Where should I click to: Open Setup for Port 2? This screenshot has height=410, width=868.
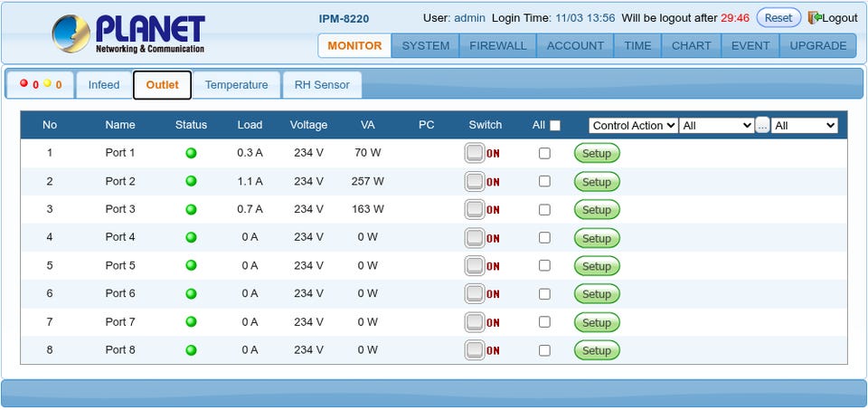click(x=596, y=182)
